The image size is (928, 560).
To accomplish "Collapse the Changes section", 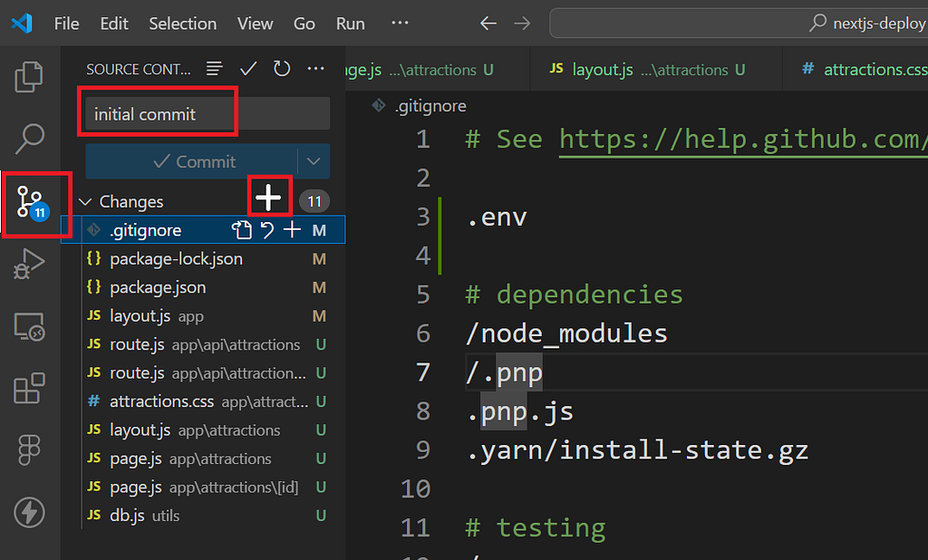I will coord(85,202).
